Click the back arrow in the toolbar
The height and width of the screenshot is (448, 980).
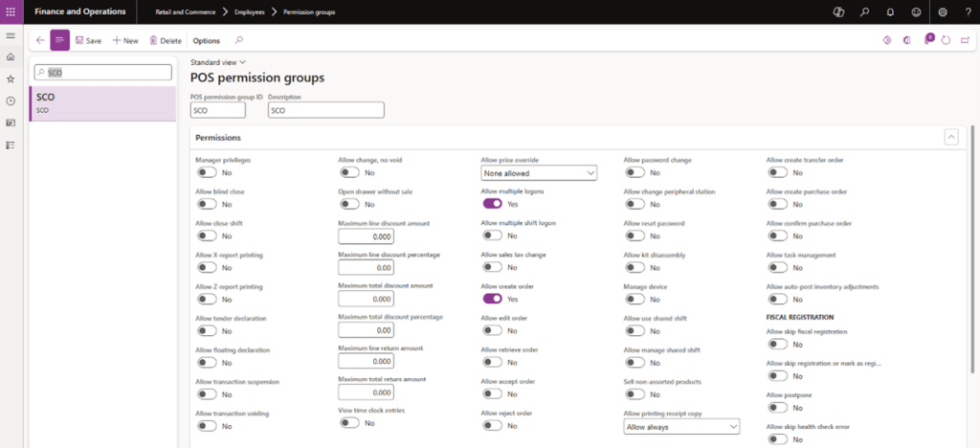(x=39, y=40)
